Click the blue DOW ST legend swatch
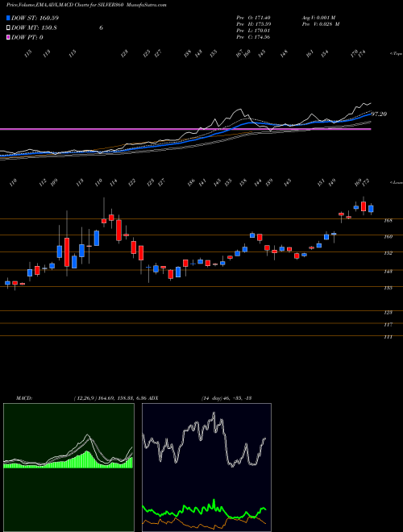The image size is (403, 532). tap(8, 18)
